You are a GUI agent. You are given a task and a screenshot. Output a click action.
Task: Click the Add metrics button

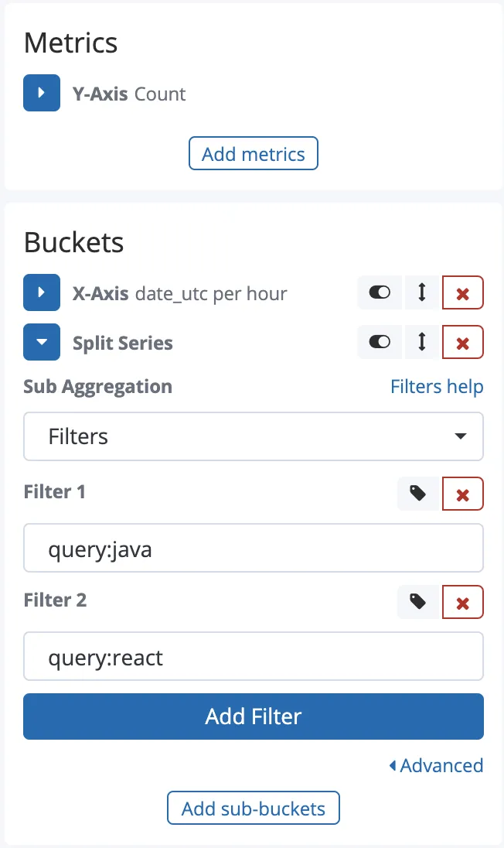(x=254, y=154)
